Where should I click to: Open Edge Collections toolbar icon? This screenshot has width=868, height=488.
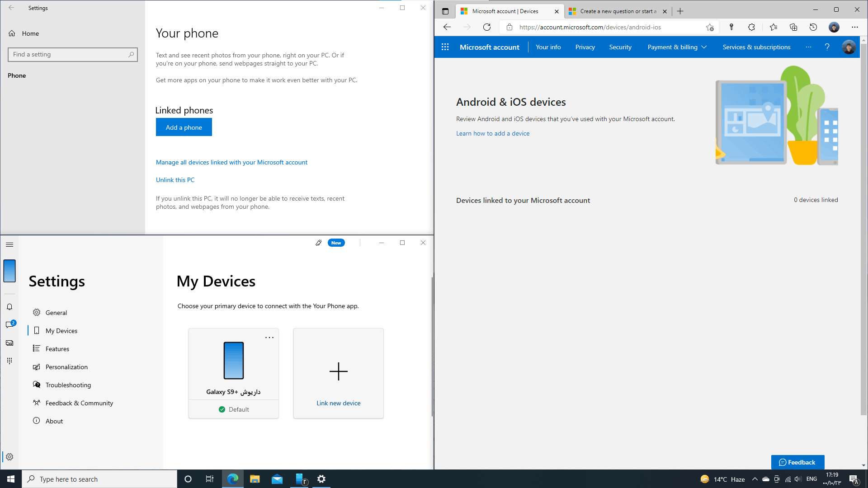793,27
